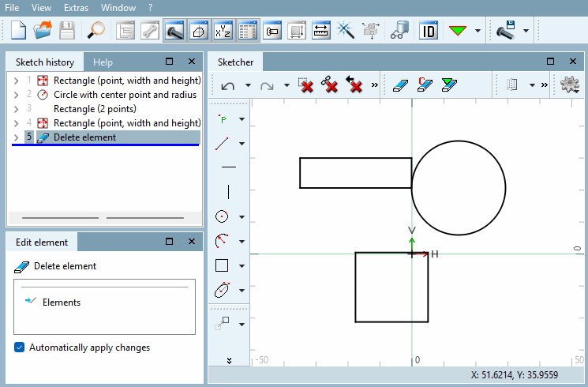Select the slot tool in Sketcher
588x387 pixels.
coord(222,290)
